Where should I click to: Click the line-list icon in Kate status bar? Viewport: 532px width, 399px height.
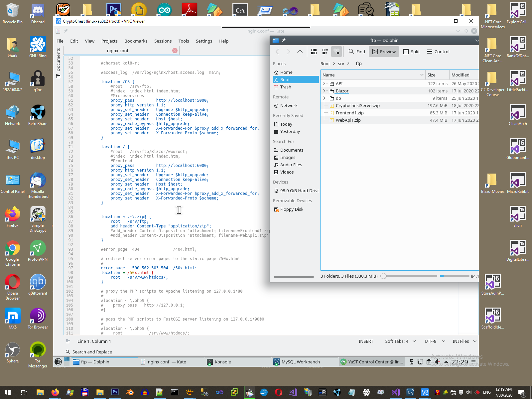[x=68, y=341]
